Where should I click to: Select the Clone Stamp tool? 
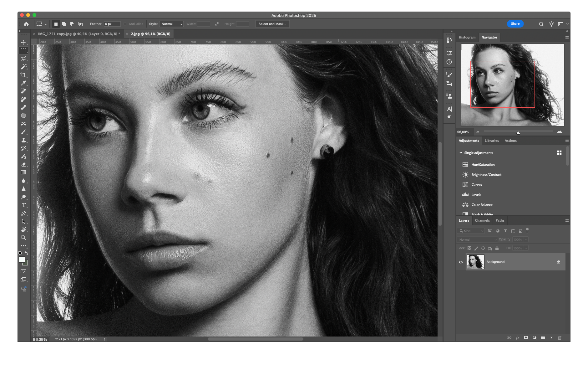23,140
